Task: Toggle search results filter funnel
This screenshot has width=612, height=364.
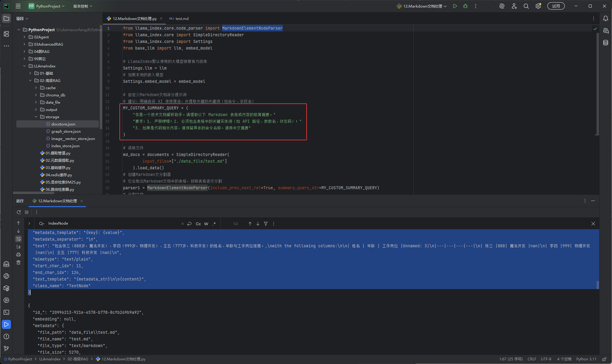Action: pyautogui.click(x=266, y=224)
